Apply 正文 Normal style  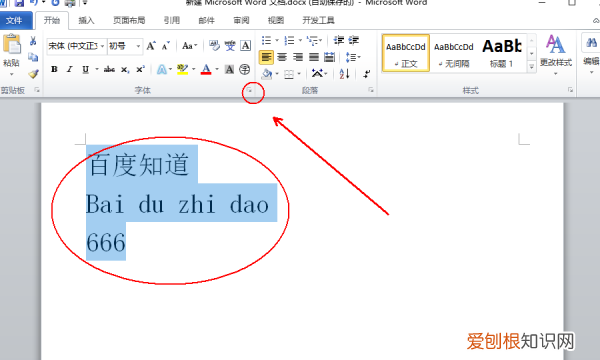click(406, 53)
